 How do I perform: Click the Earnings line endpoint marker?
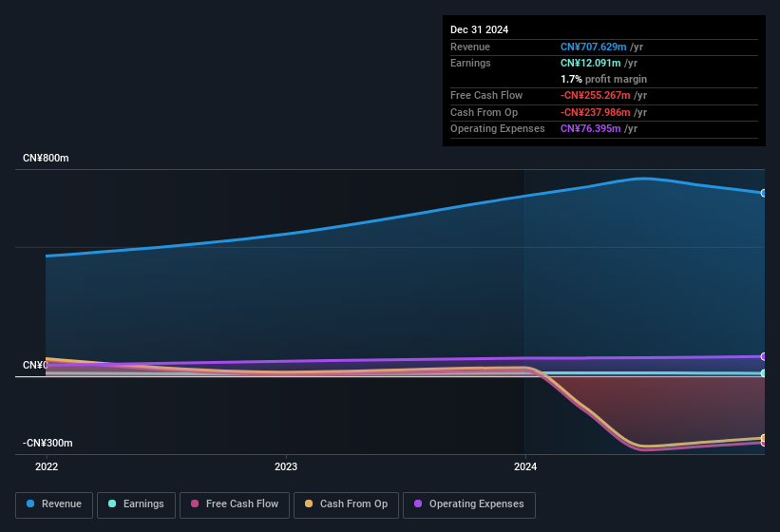[764, 373]
